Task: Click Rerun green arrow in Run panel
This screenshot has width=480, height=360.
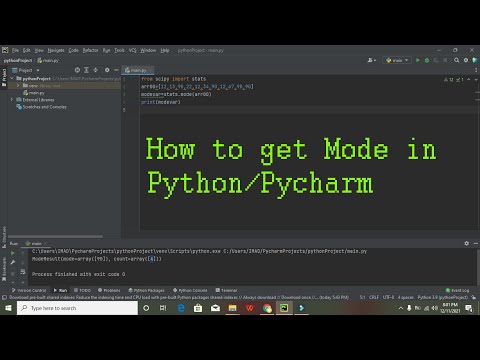Action: click(x=13, y=253)
